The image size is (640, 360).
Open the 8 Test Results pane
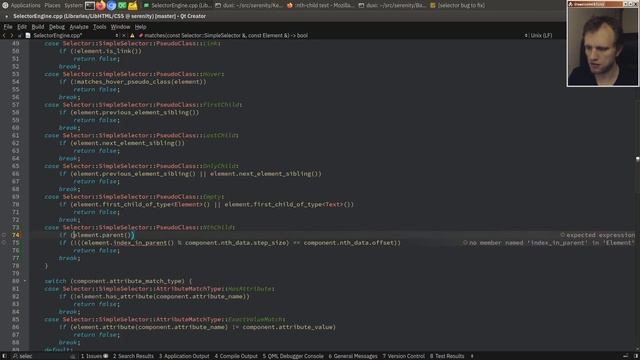coord(447,356)
